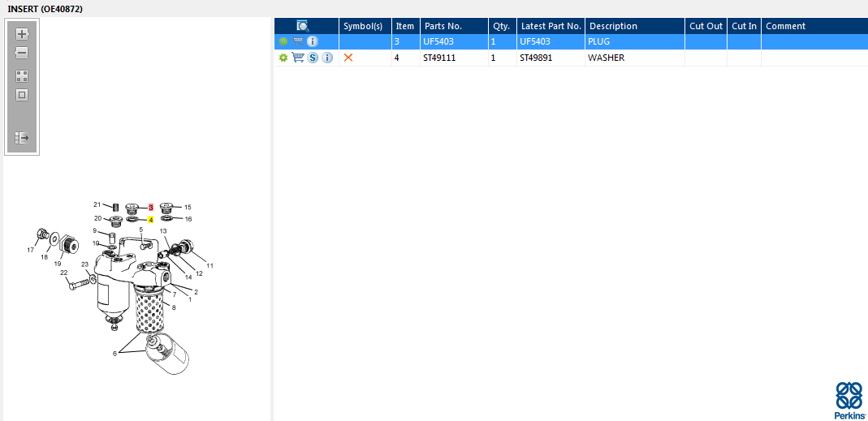Click green gear icon in WASHER row

click(x=283, y=58)
